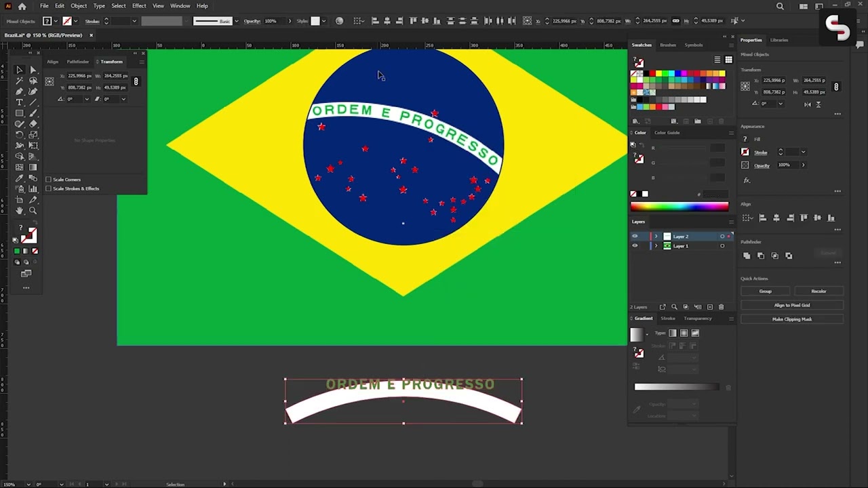Expand opacity arrow in Properties Appearance
This screenshot has width=868, height=488.
click(803, 165)
